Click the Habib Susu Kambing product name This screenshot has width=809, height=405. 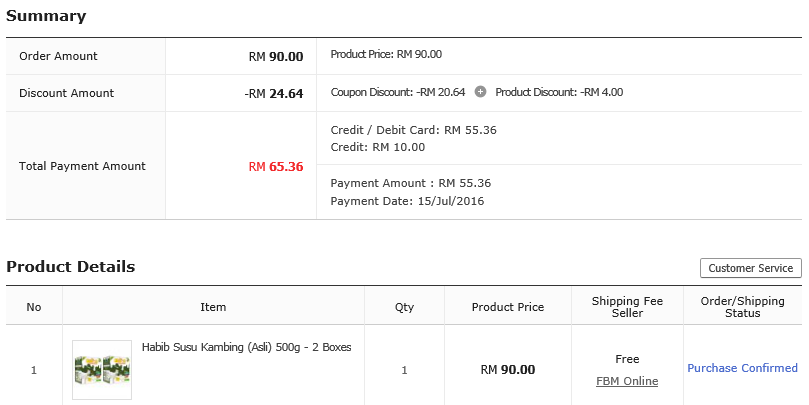pos(246,347)
